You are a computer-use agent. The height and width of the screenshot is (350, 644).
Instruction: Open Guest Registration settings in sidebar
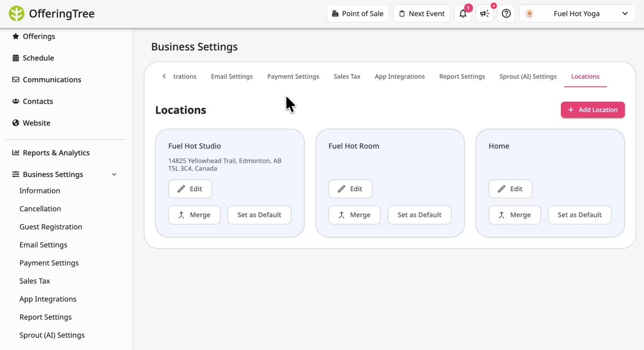click(x=50, y=227)
